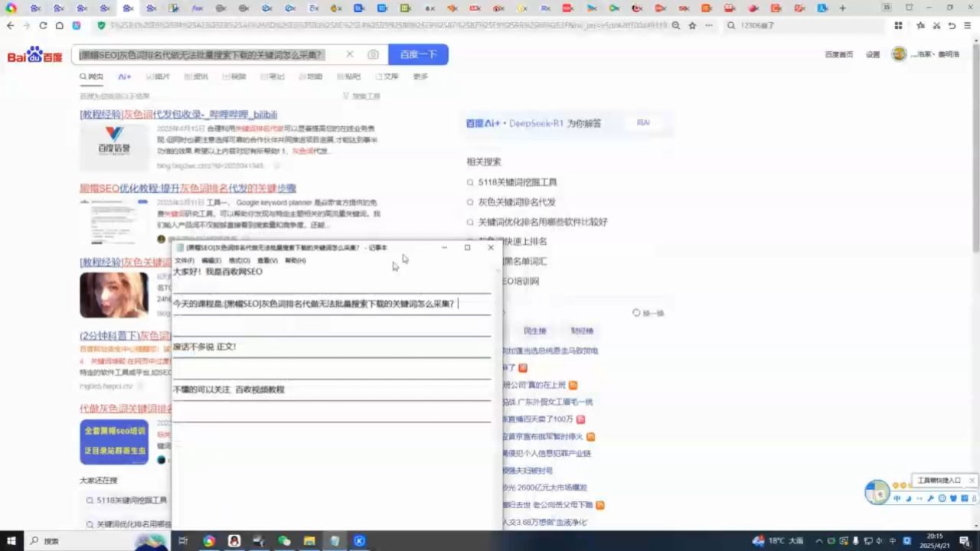Click the browser hamburger menu icon

coord(969,25)
